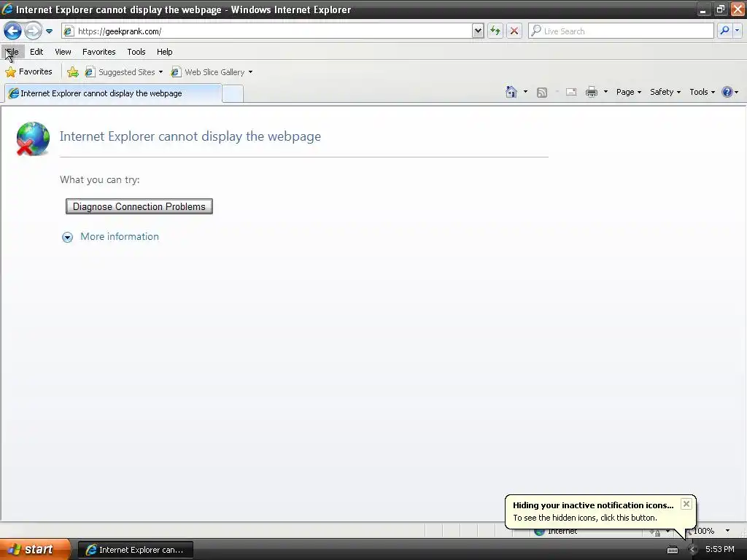Open the Safety command menu
Image resolution: width=747 pixels, height=560 pixels.
[x=665, y=92]
